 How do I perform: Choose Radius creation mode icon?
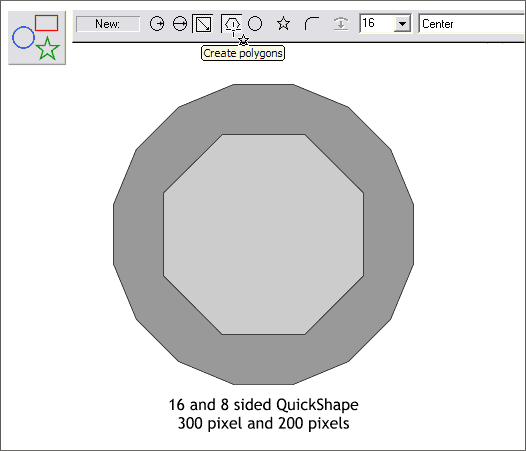click(157, 24)
